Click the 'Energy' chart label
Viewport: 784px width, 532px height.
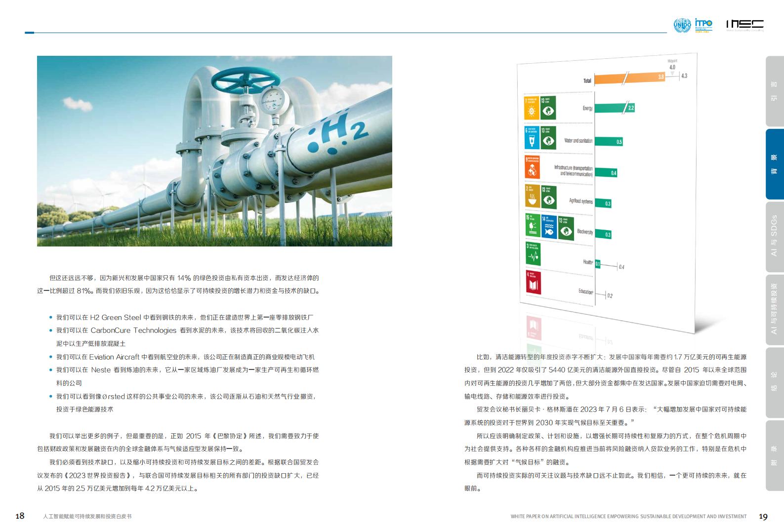point(587,108)
